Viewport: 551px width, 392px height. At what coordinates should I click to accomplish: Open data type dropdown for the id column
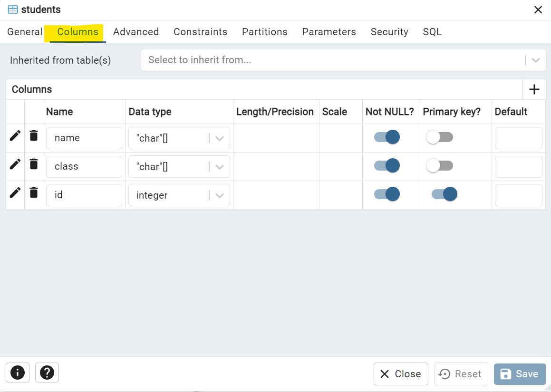click(x=219, y=195)
